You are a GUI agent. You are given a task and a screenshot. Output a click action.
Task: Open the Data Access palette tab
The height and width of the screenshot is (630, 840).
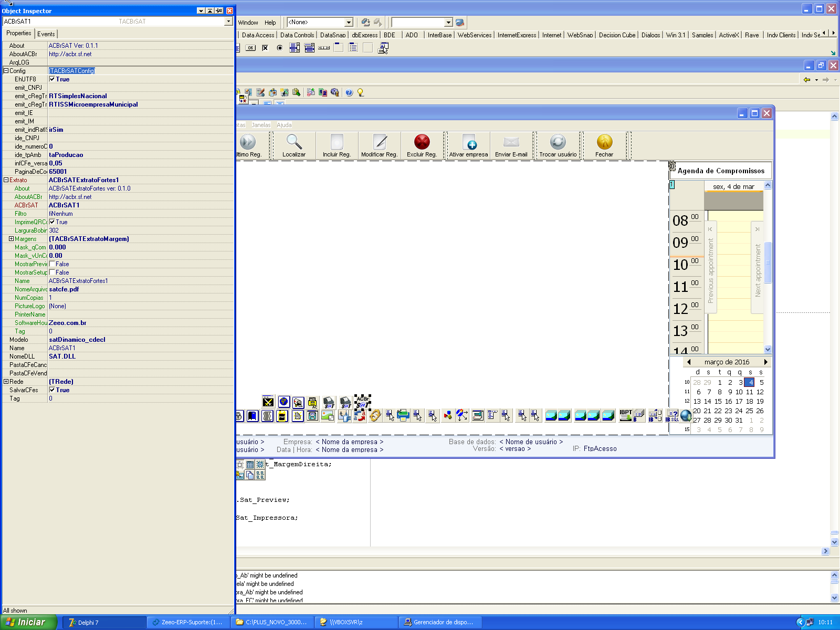coord(258,35)
